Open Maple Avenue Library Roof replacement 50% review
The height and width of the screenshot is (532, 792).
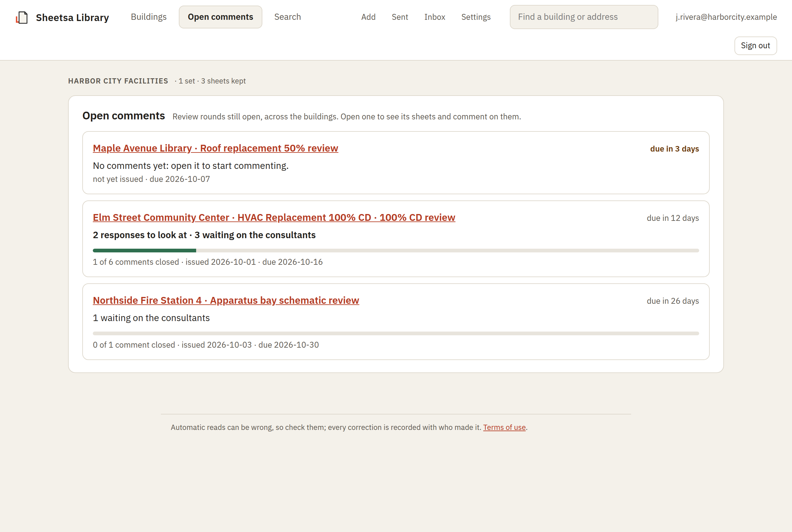[x=215, y=148]
